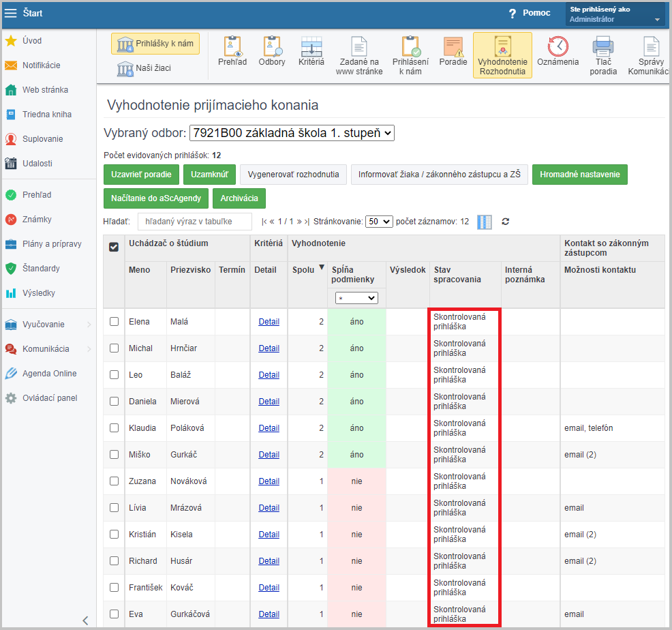Expand the Vyučovanie sidebar submenu
The width and height of the screenshot is (672, 630).
pos(89,325)
